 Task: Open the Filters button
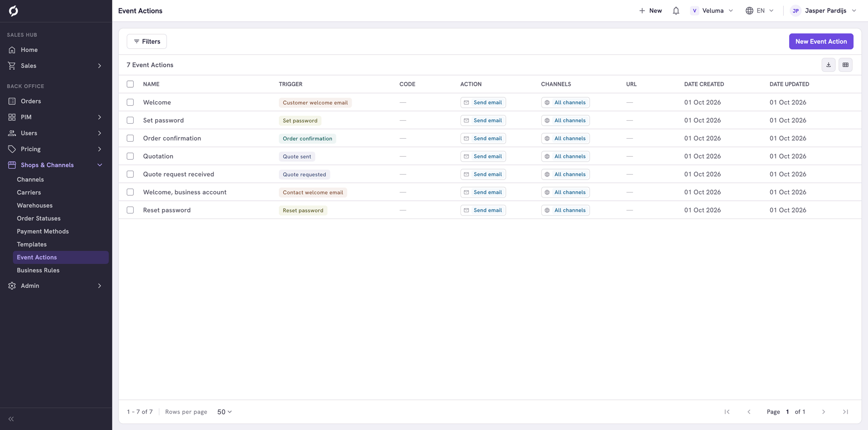click(147, 41)
